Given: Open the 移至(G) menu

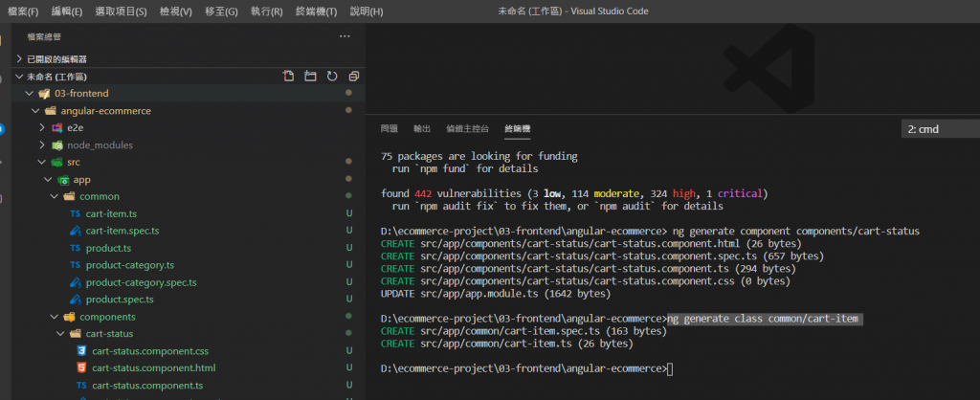Looking at the screenshot, I should coord(221,11).
